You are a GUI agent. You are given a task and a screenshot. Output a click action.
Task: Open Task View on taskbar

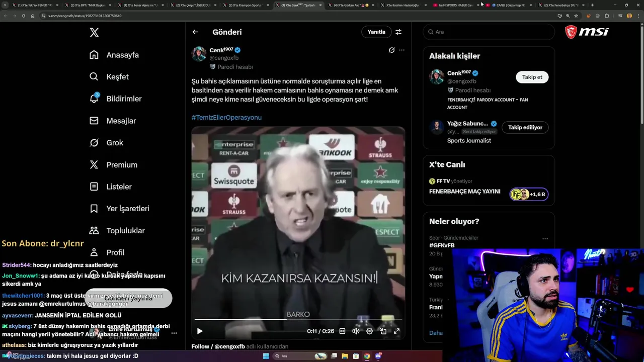click(334, 356)
